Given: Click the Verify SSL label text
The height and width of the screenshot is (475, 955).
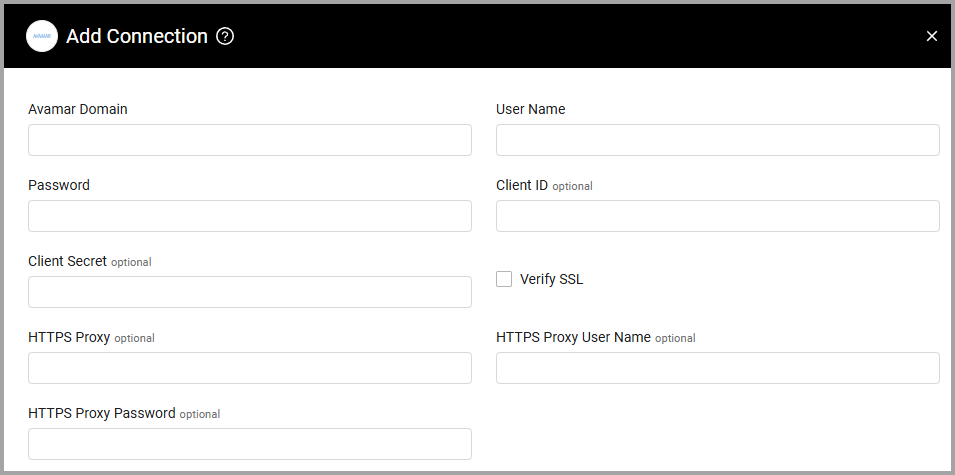Looking at the screenshot, I should 551,280.
